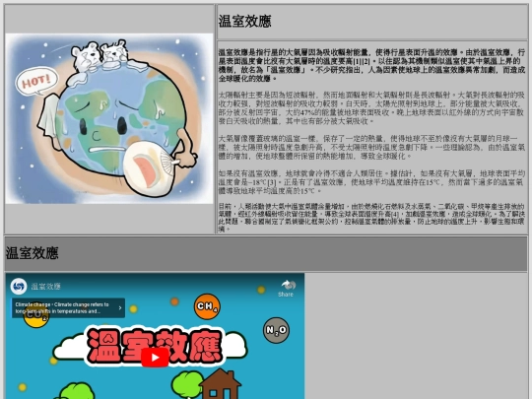Click the HOT! speech bubble in cartoon
Image resolution: width=532 pixels, height=399 pixels.
click(36, 81)
